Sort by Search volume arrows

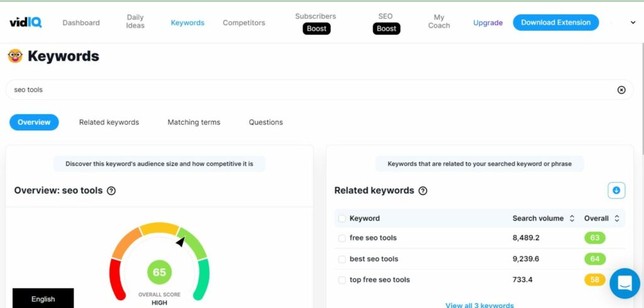click(x=572, y=219)
